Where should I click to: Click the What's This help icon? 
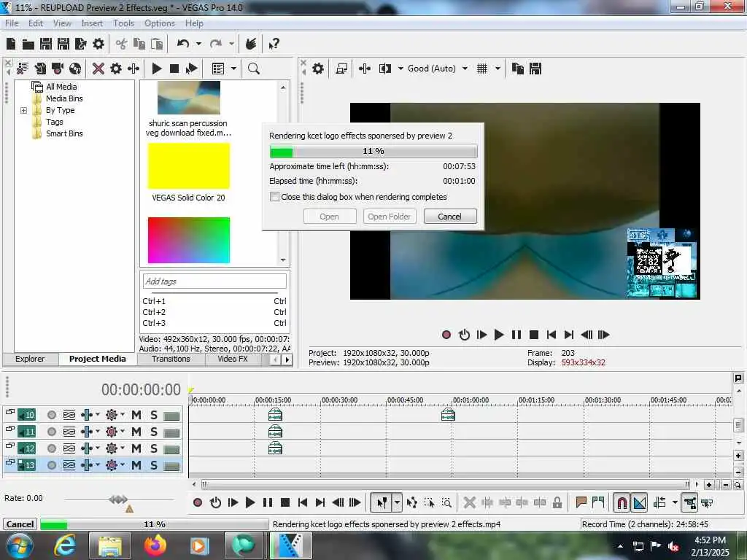[274, 44]
